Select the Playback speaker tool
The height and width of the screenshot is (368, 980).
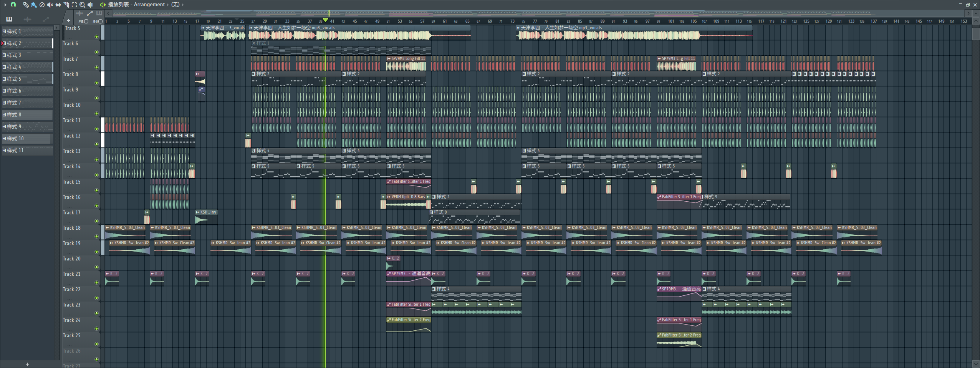91,5
